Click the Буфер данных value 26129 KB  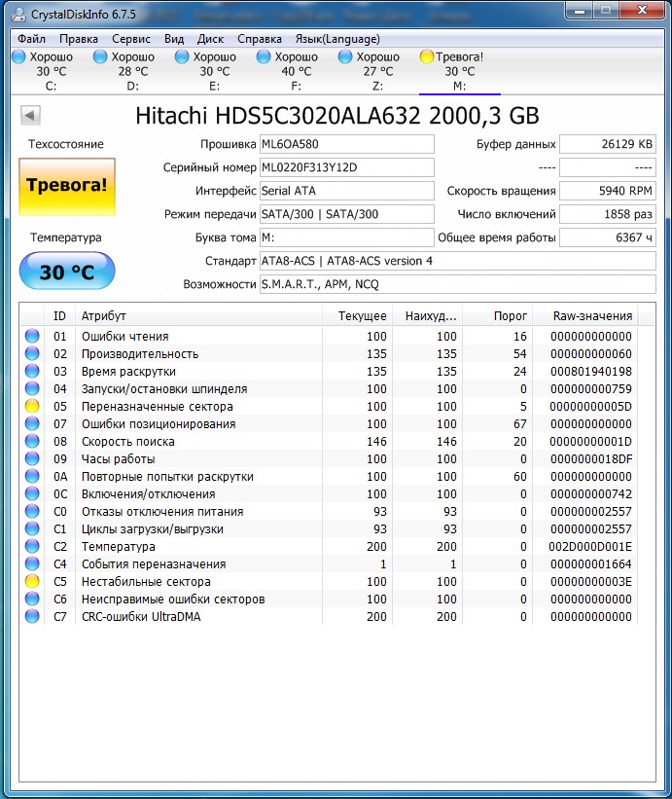click(x=608, y=144)
